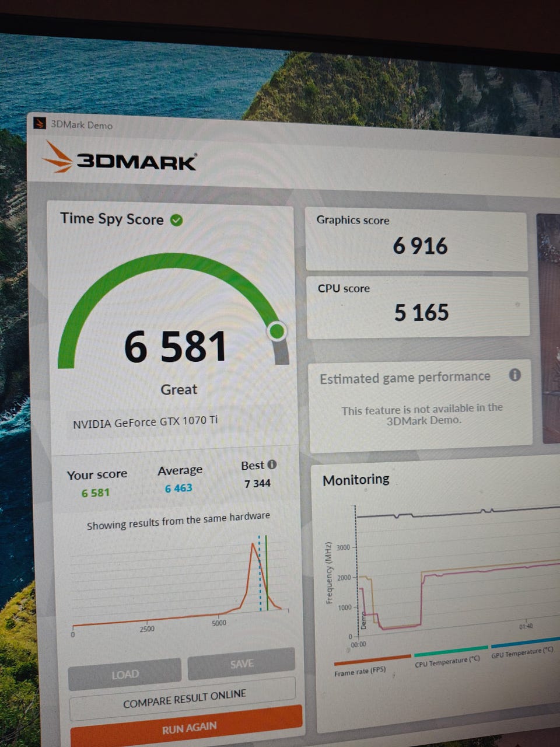Viewport: 560px width, 747px height.
Task: Click the main Time Spy score 6 581
Action: (x=175, y=346)
